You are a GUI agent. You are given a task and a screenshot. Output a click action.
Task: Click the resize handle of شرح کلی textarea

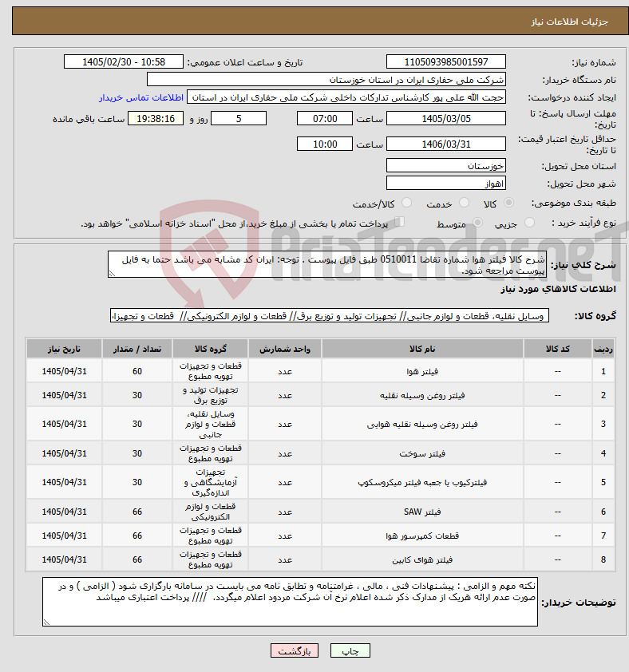point(112,274)
